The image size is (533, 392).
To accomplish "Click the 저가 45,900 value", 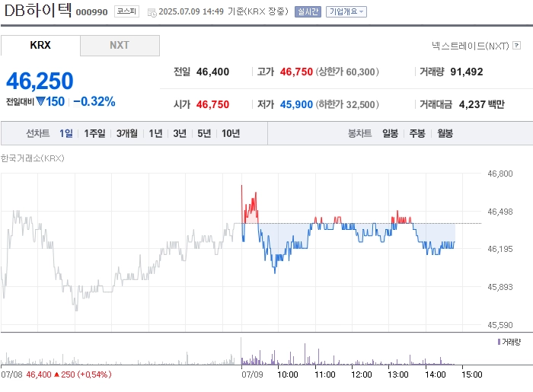I will (x=296, y=104).
